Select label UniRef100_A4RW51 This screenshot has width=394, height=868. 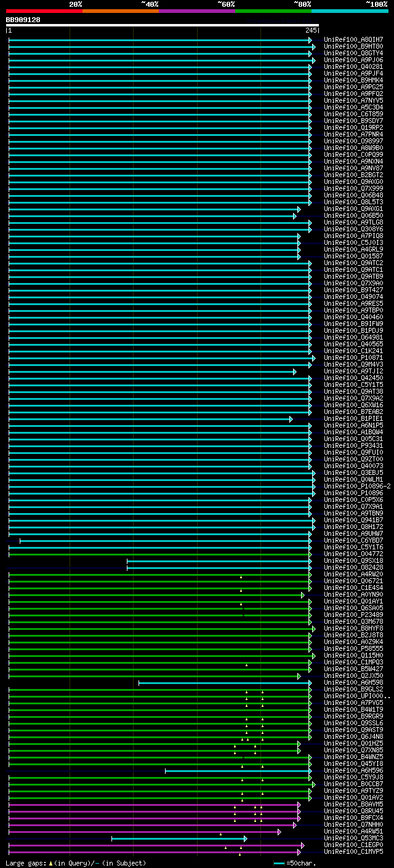point(353,831)
